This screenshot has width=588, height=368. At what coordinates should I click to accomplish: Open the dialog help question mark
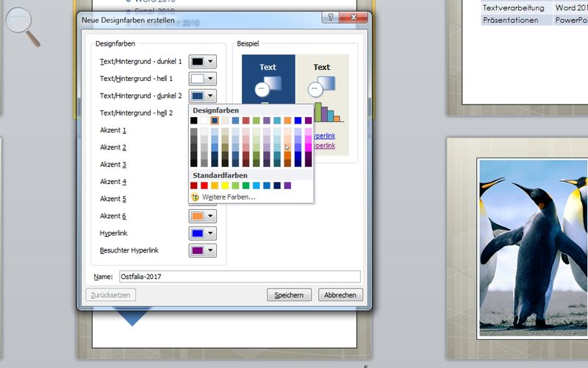tap(330, 18)
